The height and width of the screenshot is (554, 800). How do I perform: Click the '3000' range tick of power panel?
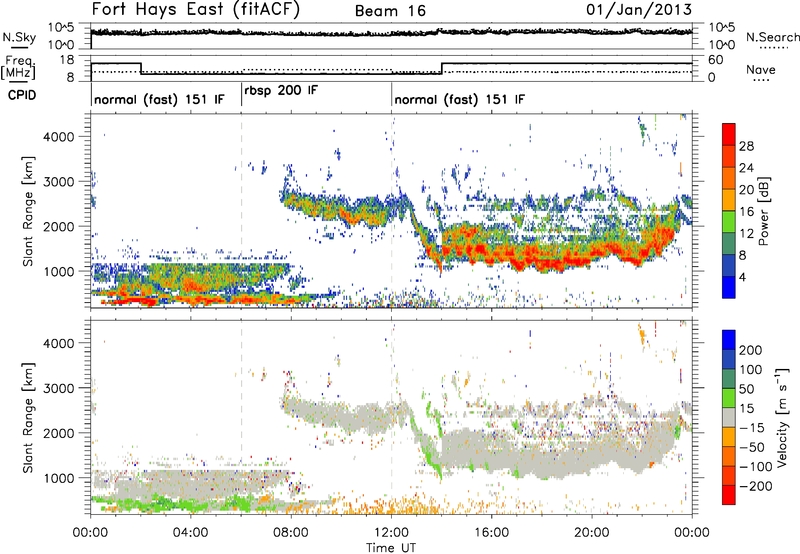59,182
